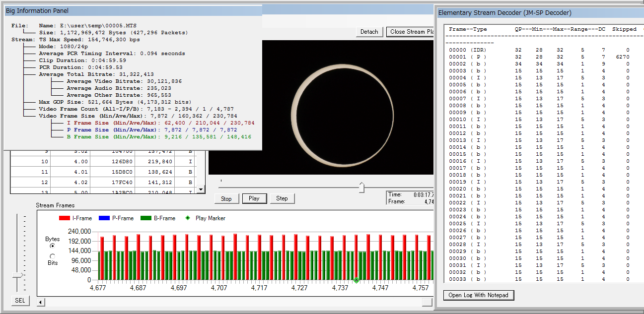Click the Play Marker diamond in legend
The image size is (644, 314).
pyautogui.click(x=187, y=218)
